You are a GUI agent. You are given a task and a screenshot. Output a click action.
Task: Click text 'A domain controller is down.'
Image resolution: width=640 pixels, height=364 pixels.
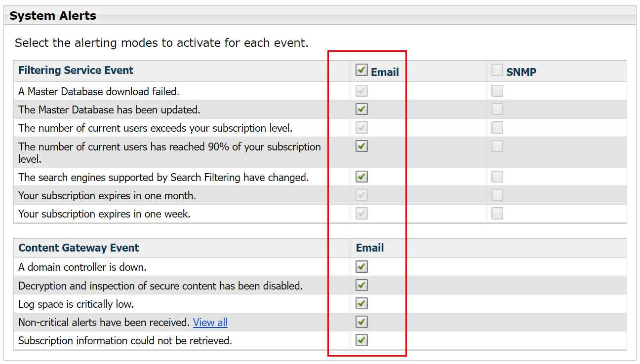(82, 267)
